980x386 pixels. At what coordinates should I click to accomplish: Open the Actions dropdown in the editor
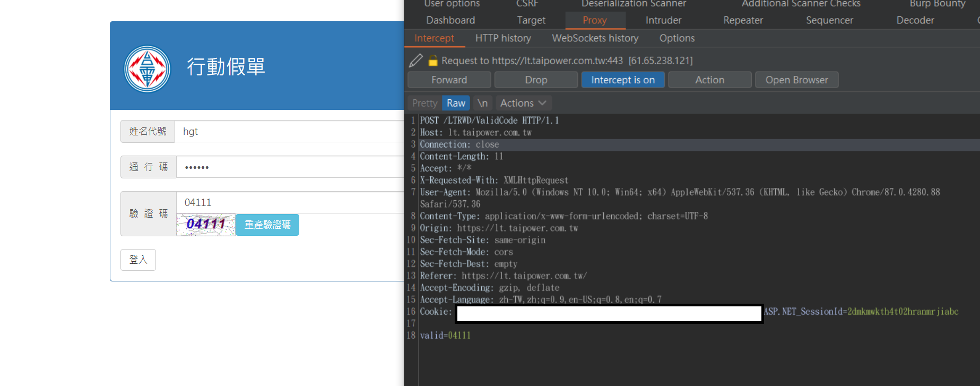click(523, 103)
